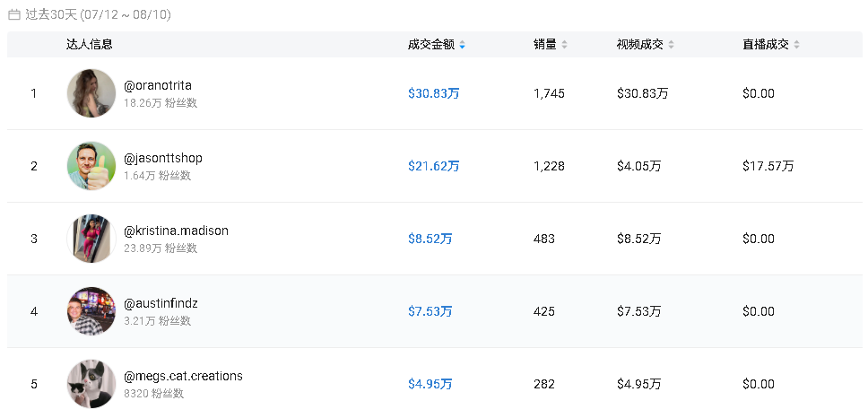Select the $8.52万 blue amount
The width and height of the screenshot is (868, 418).
(x=430, y=239)
